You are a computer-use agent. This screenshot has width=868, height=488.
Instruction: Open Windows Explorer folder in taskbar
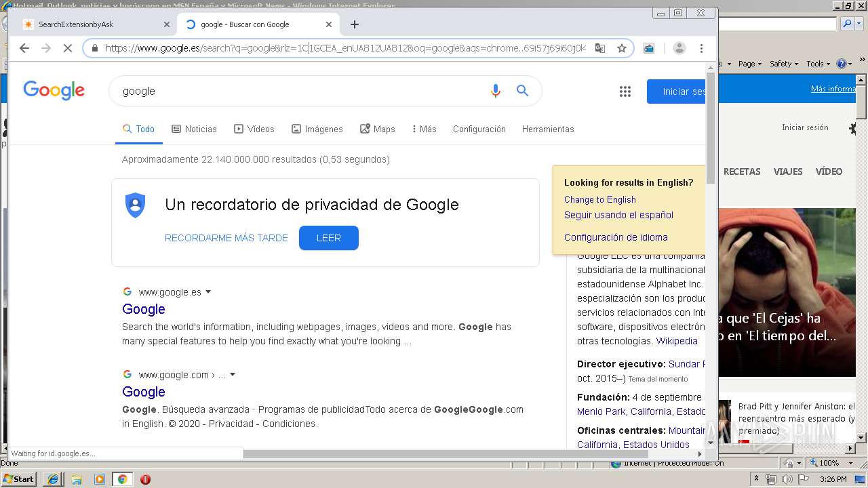point(77,479)
